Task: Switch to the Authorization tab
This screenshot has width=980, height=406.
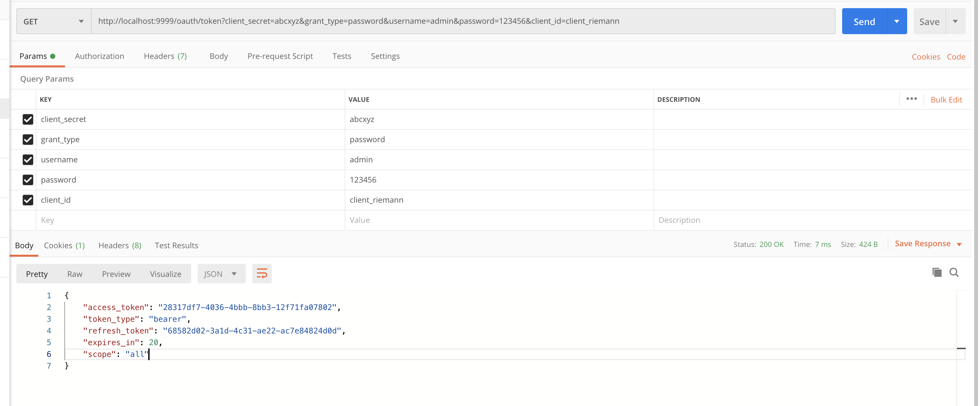Action: point(99,56)
